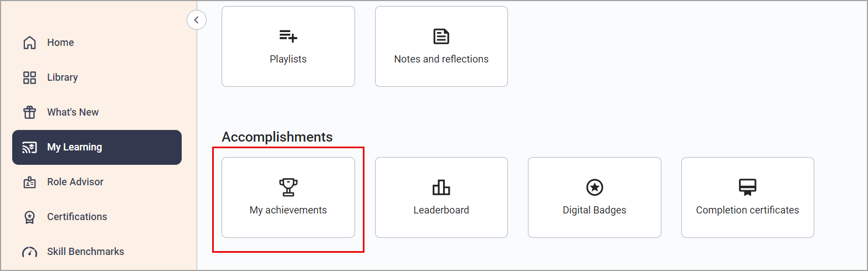Open the My achievements card

tap(288, 197)
